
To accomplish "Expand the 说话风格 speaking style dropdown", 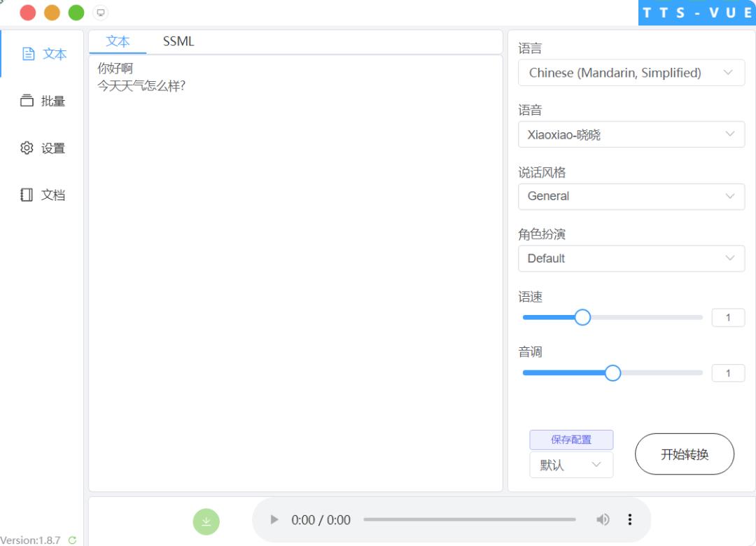I will click(631, 197).
